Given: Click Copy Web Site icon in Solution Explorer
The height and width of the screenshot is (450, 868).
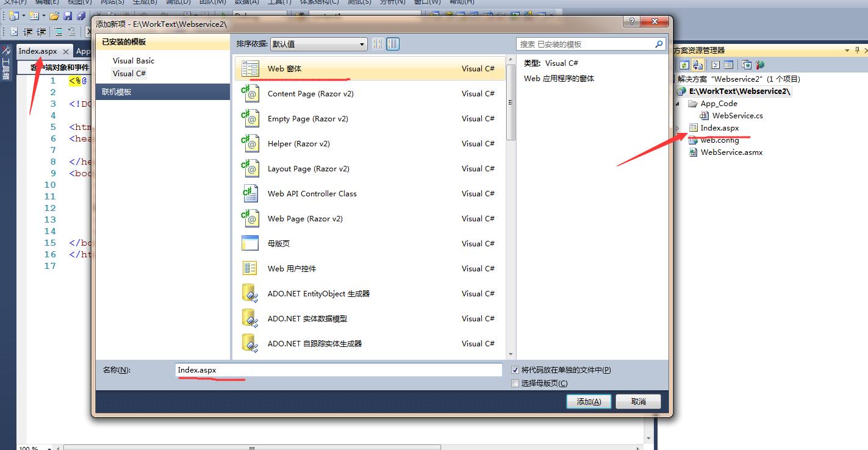Looking at the screenshot, I should (x=747, y=65).
